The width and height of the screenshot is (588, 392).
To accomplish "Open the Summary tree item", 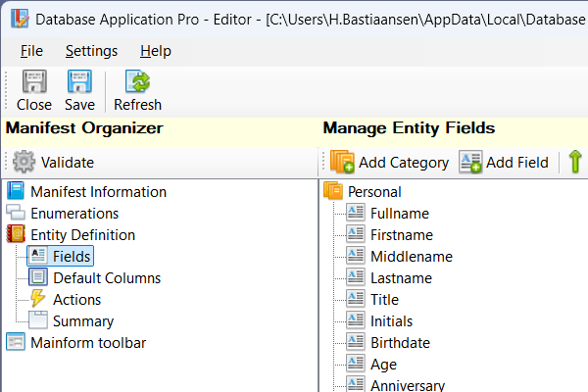I will pos(82,320).
